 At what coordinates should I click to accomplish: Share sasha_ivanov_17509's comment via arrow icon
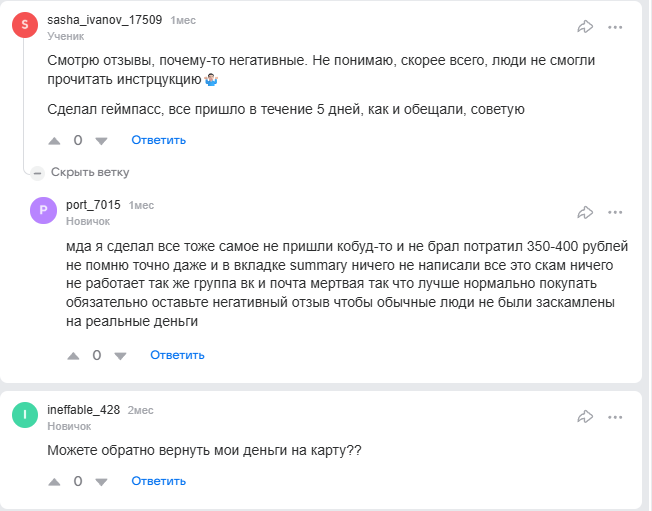[x=586, y=27]
